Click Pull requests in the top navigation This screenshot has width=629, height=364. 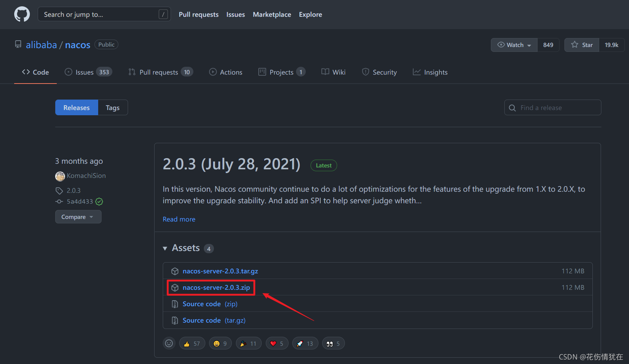tap(199, 15)
